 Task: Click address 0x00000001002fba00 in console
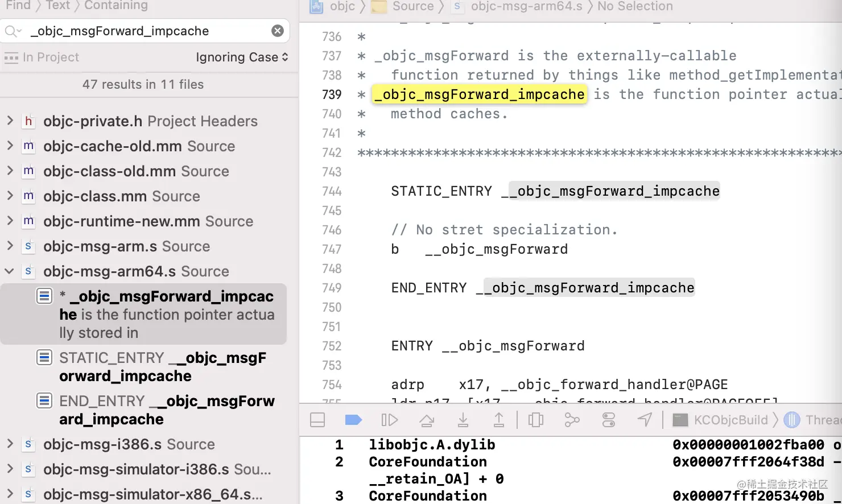(748, 445)
